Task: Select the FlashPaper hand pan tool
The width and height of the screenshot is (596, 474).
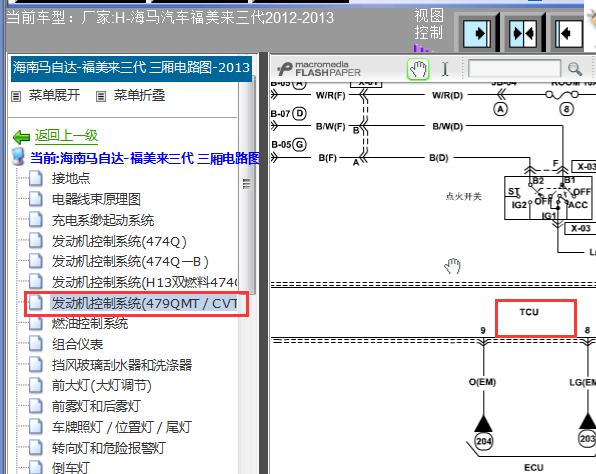Action: (x=418, y=69)
